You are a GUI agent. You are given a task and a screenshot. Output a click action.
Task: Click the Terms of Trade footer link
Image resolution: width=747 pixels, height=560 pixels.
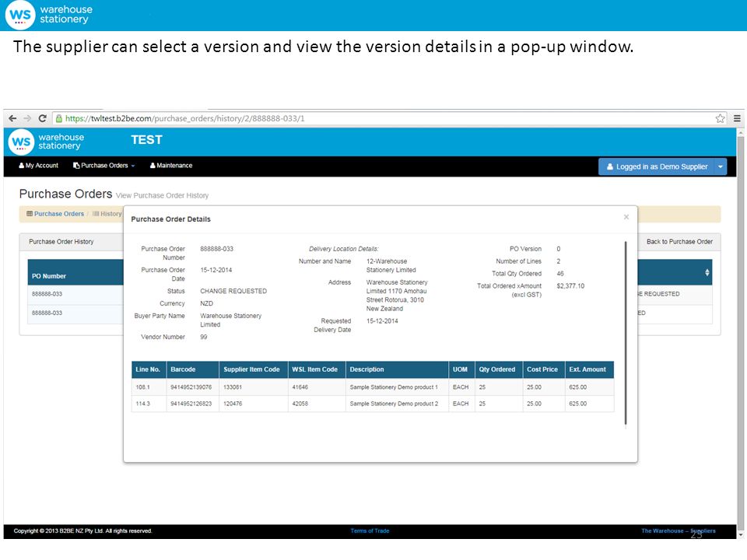click(370, 531)
